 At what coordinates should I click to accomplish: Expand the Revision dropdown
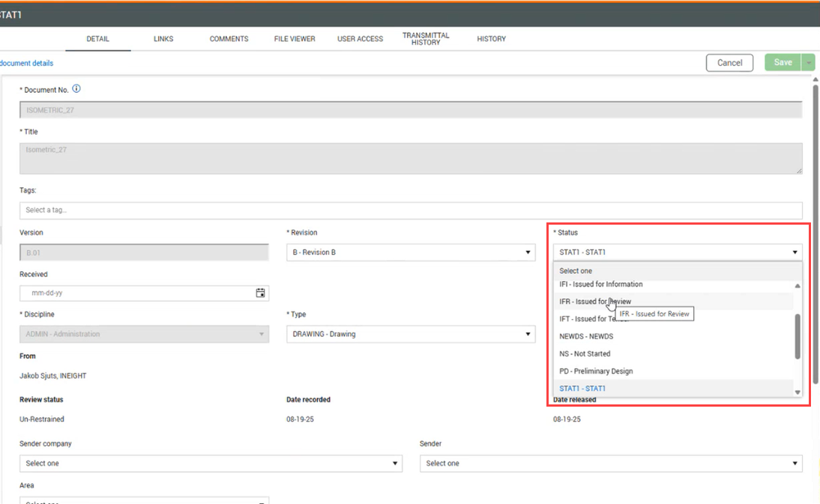(x=411, y=252)
